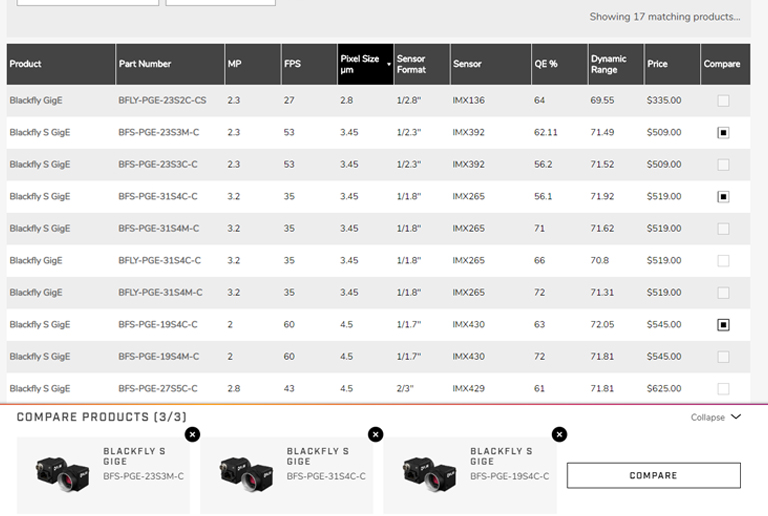The width and height of the screenshot is (768, 516).
Task: Click the IMX136 sensor cell
Action: [468, 100]
